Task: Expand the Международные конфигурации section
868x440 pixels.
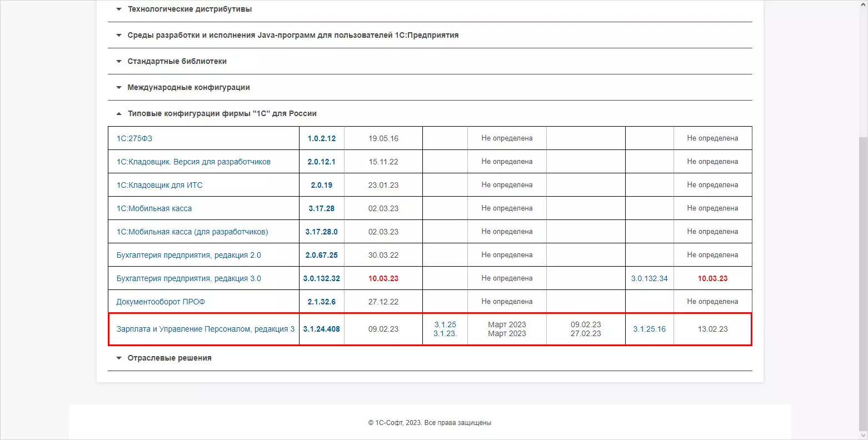Action: click(x=188, y=87)
